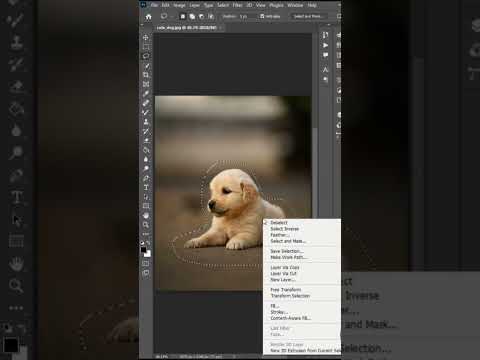Screen dimensions: 480x360
Task: Select the Lasso tool
Action: tap(146, 56)
